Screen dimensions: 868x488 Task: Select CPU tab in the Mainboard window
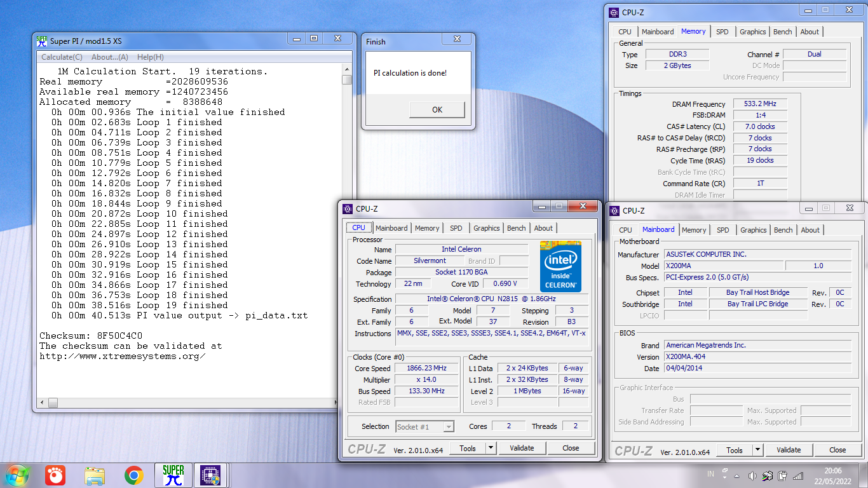[x=626, y=230]
